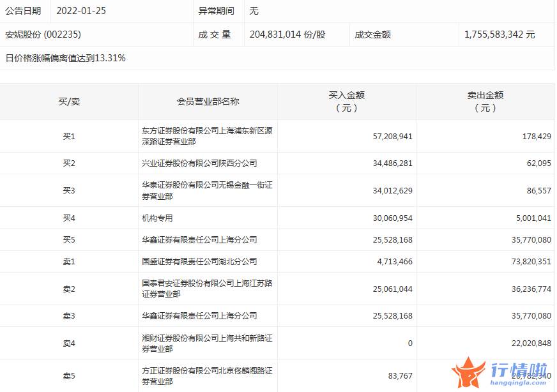Click 华鑫证券上海分公司 in the 卖3 row
The height and width of the screenshot is (392, 557).
pyautogui.click(x=199, y=316)
